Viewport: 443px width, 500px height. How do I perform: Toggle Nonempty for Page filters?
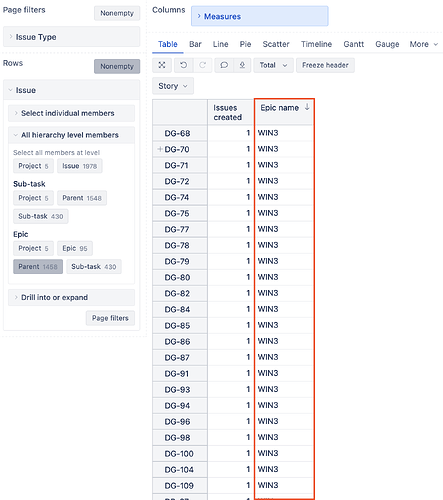click(117, 13)
